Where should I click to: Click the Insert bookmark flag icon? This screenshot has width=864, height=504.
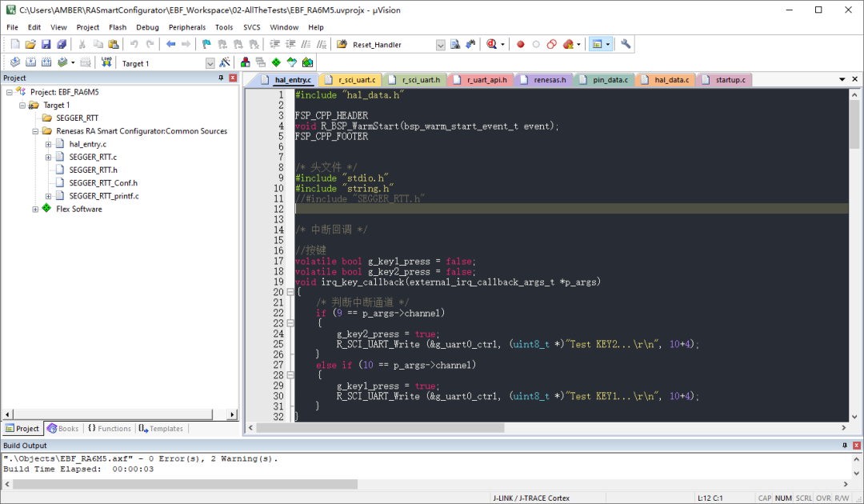coord(206,45)
